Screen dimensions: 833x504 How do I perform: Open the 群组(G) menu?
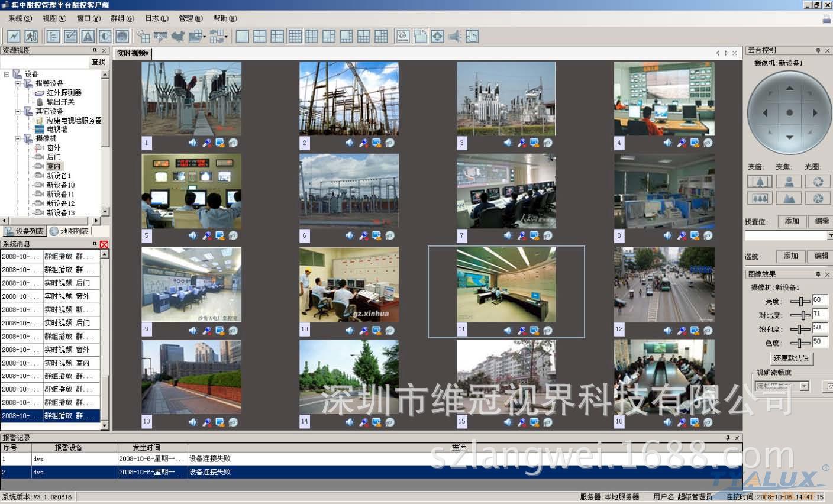(122, 18)
